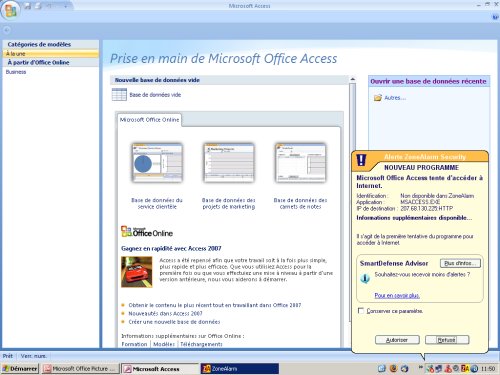Click the blue round tray icon beside the clock
500x375 pixels.
[474, 368]
